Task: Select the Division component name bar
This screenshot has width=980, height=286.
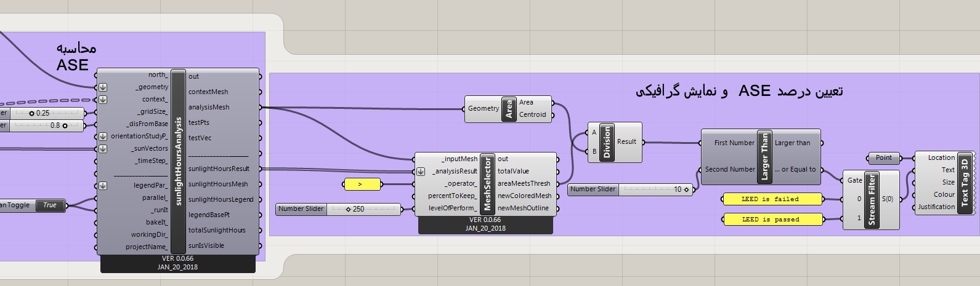Action: pyautogui.click(x=607, y=142)
